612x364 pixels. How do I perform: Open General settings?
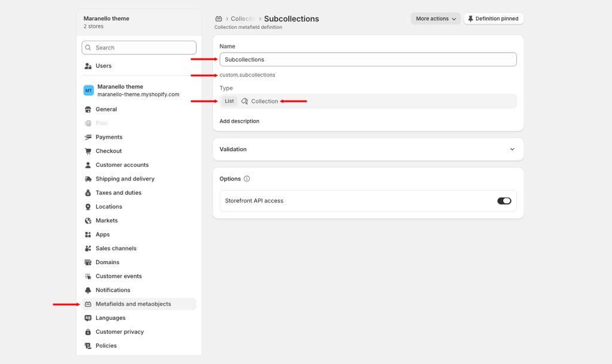[139, 109]
